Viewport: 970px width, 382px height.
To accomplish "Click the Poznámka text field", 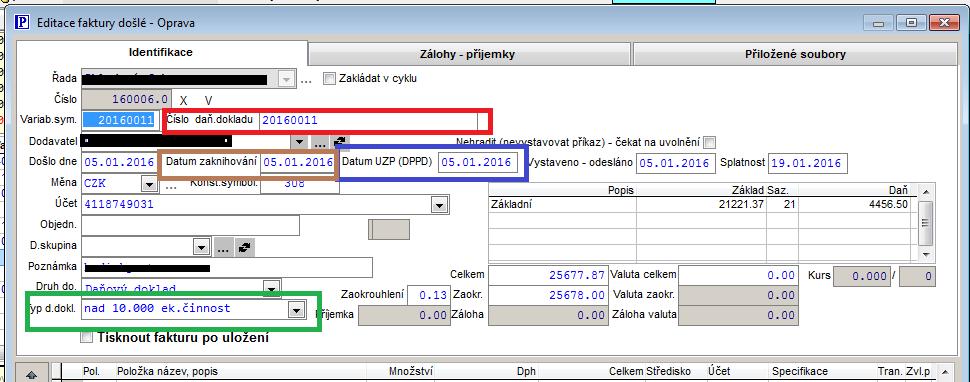I will [228, 268].
